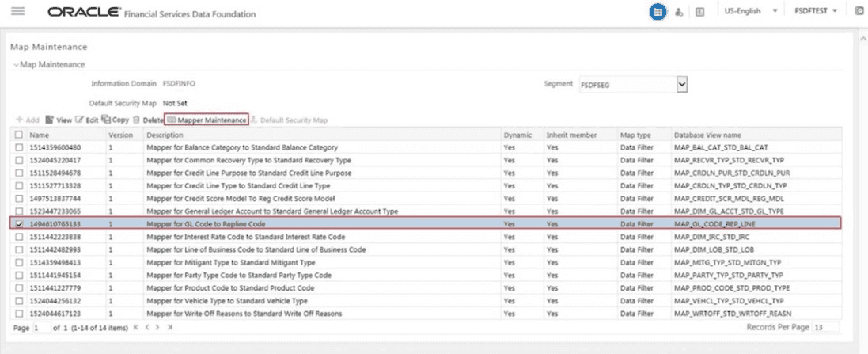Click the Copy toolbar icon
This screenshot has width=868, height=354.
106,119
